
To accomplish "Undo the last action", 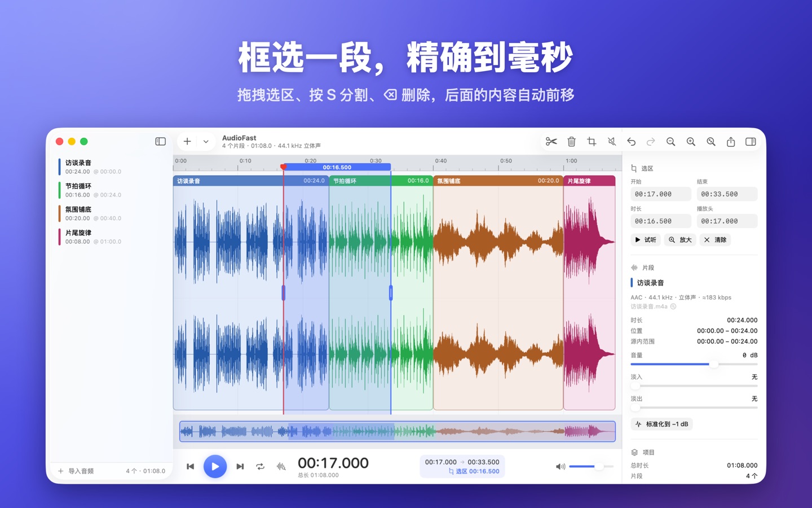I will [x=631, y=142].
